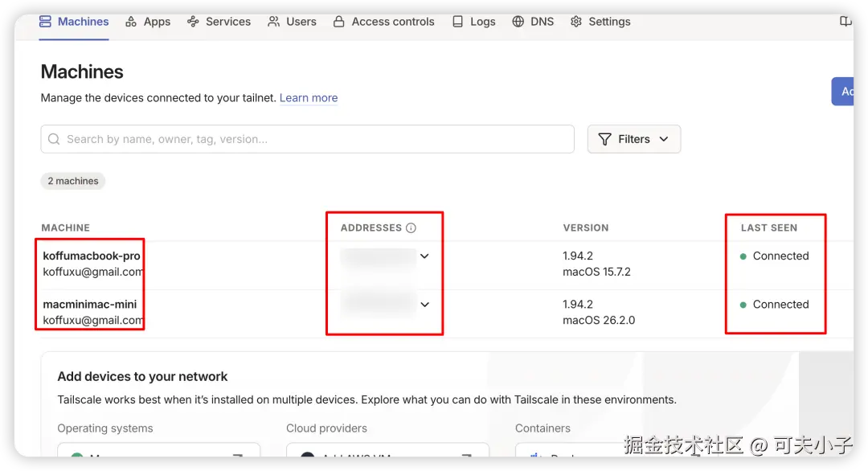The height and width of the screenshot is (471, 868).
Task: Click the ADDRESSES column header text
Action: (x=371, y=228)
